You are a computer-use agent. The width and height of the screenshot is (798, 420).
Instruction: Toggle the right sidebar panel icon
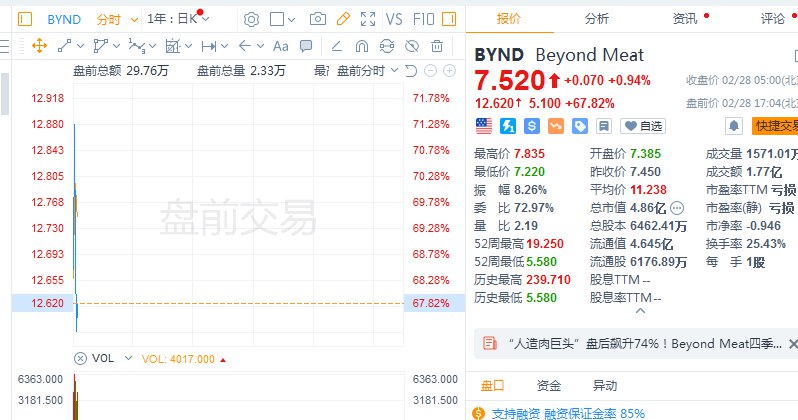coord(449,19)
